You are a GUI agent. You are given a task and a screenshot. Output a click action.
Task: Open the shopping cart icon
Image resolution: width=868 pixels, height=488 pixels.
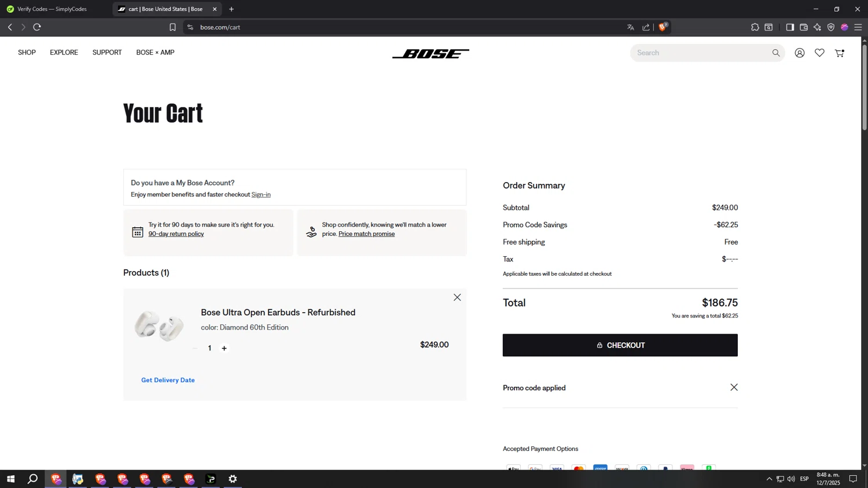coord(838,53)
